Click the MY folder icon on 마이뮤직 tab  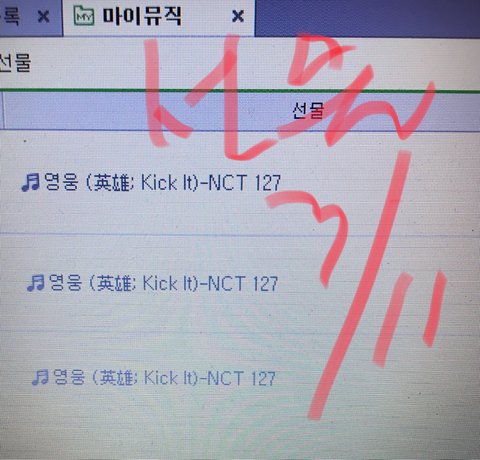(x=84, y=16)
